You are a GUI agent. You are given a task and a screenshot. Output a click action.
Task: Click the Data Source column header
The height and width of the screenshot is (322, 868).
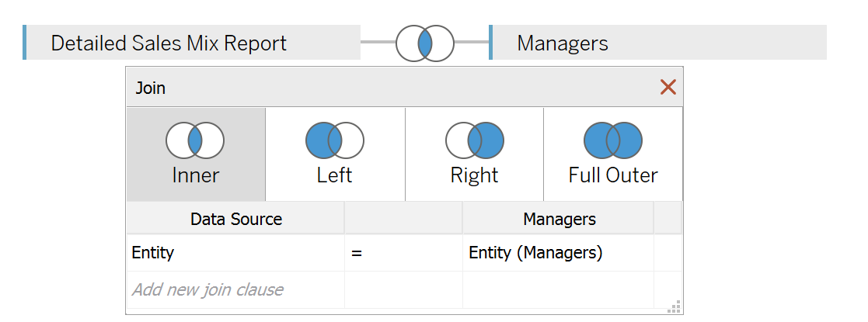click(x=235, y=219)
